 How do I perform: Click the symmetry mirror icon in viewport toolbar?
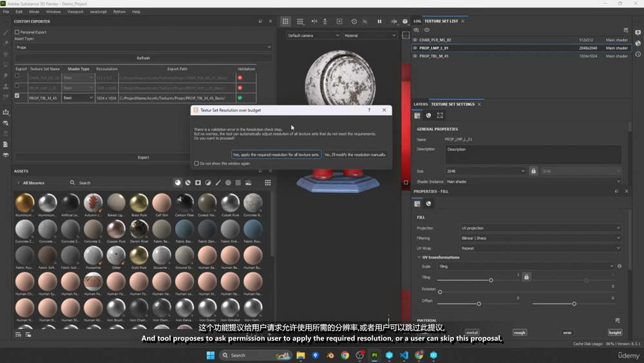[314, 21]
